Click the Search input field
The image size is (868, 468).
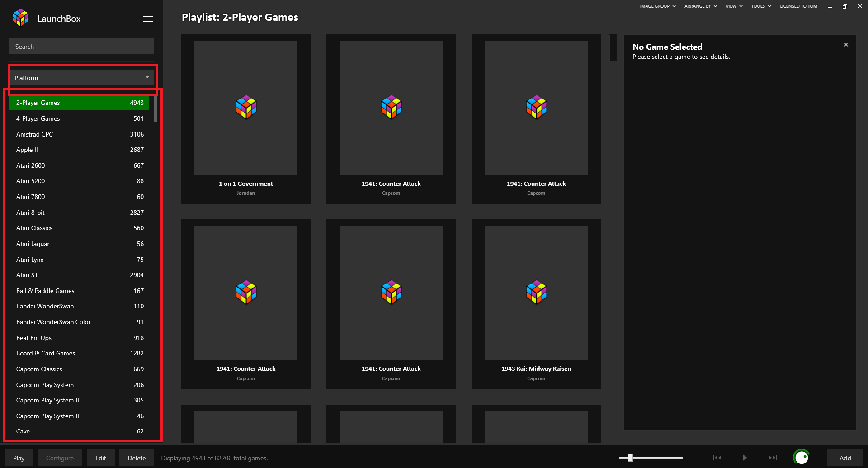[x=81, y=47]
